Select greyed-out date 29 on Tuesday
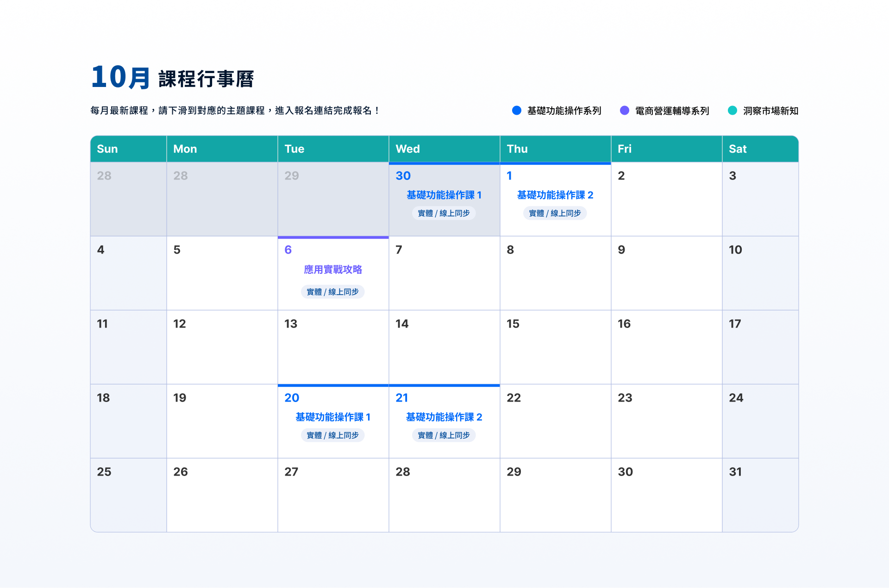Screen dimensions: 889x588 point(292,176)
